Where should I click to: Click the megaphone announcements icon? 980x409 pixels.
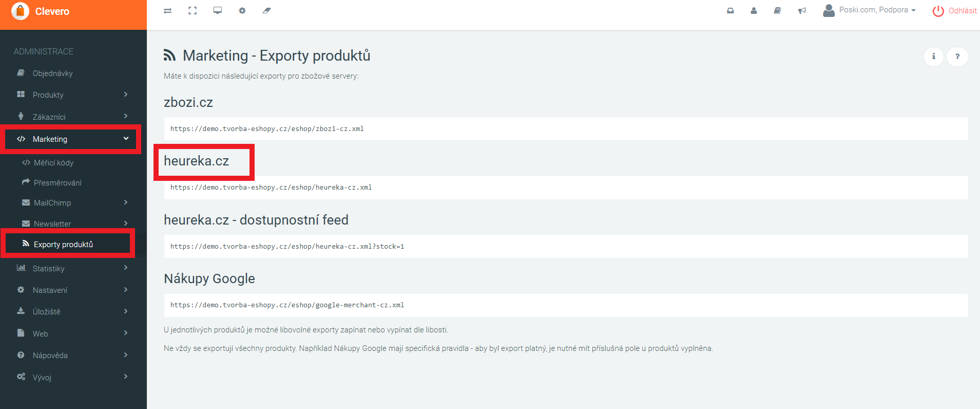(x=802, y=11)
